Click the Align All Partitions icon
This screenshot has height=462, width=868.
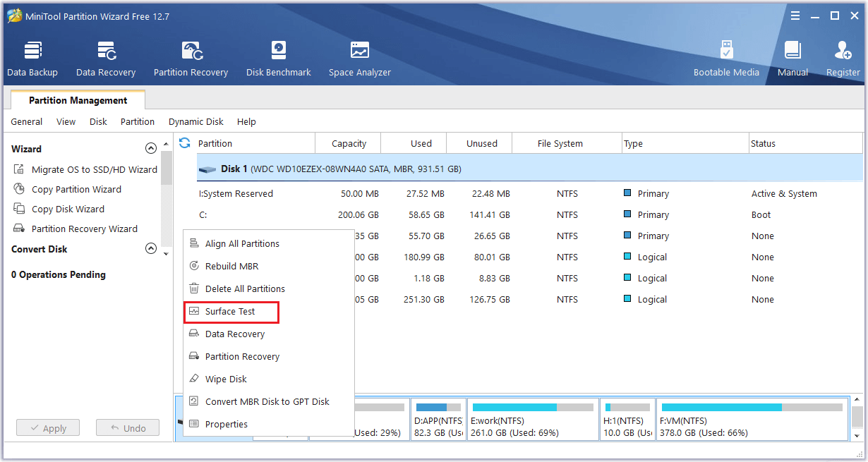pyautogui.click(x=194, y=243)
